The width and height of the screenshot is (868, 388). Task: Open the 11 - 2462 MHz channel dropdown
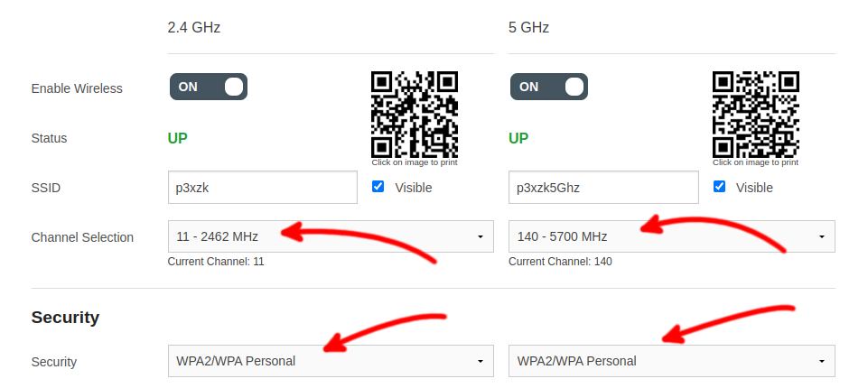[331, 236]
